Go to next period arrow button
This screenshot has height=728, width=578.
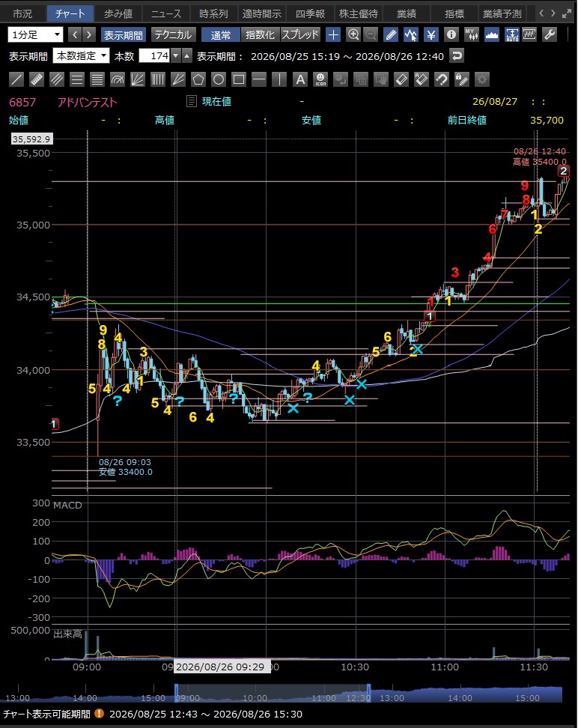[89, 34]
